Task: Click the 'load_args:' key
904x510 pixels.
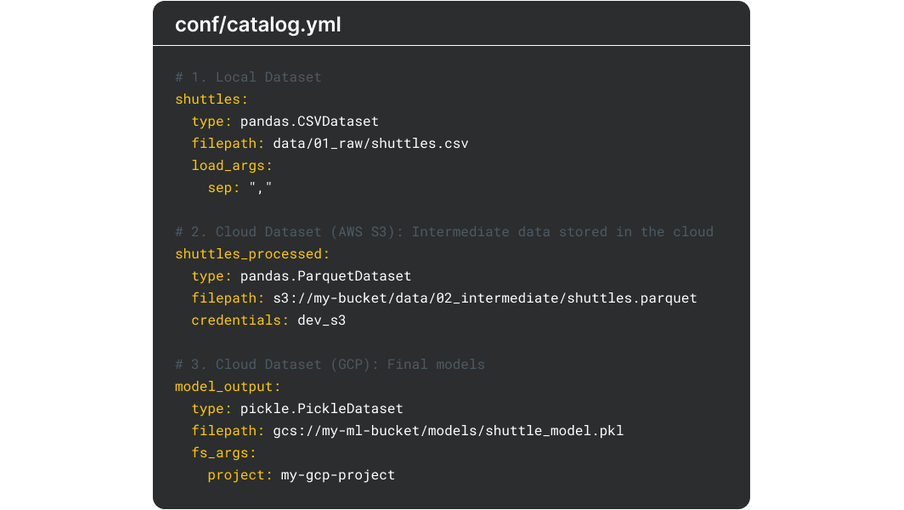Action: [232, 165]
